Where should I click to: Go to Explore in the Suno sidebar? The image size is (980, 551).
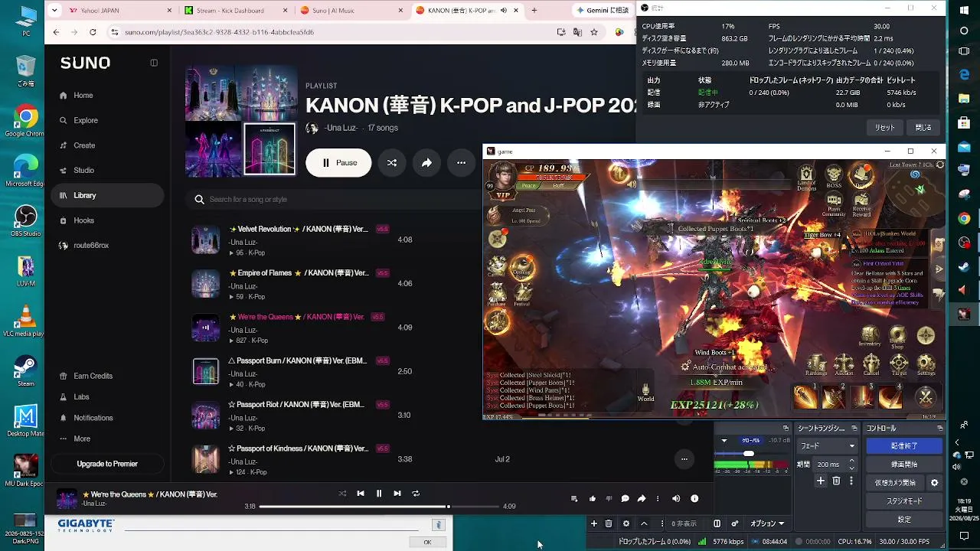pos(107,120)
